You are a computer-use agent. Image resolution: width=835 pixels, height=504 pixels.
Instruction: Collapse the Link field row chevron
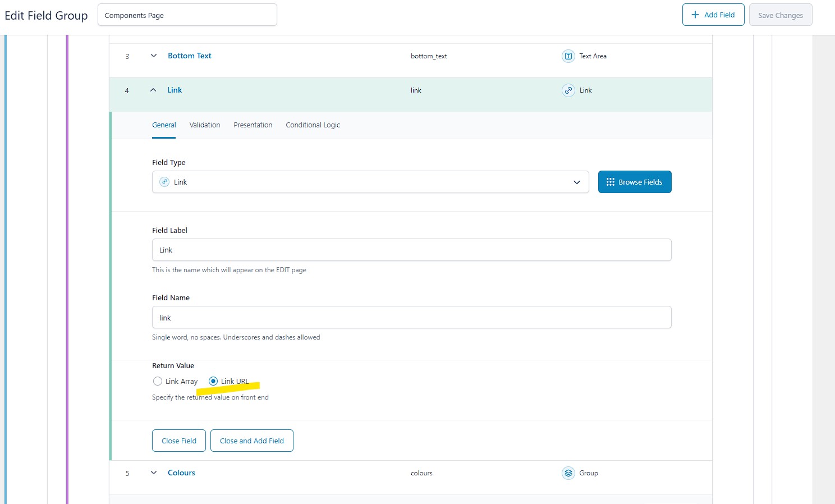point(153,90)
